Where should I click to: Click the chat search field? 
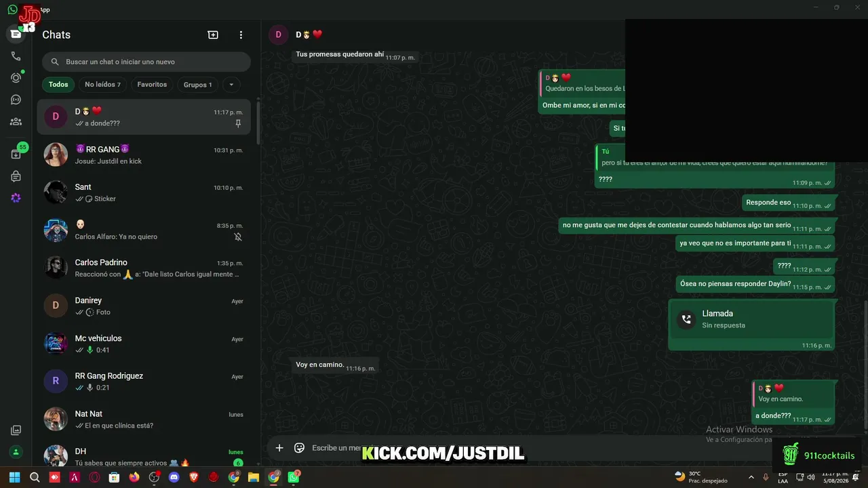[146, 62]
